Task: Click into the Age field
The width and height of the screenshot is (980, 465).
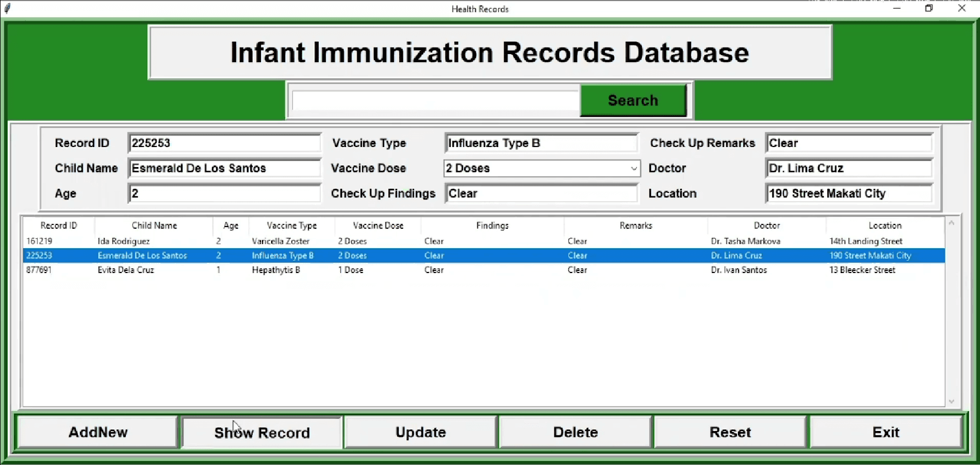Action: click(224, 194)
